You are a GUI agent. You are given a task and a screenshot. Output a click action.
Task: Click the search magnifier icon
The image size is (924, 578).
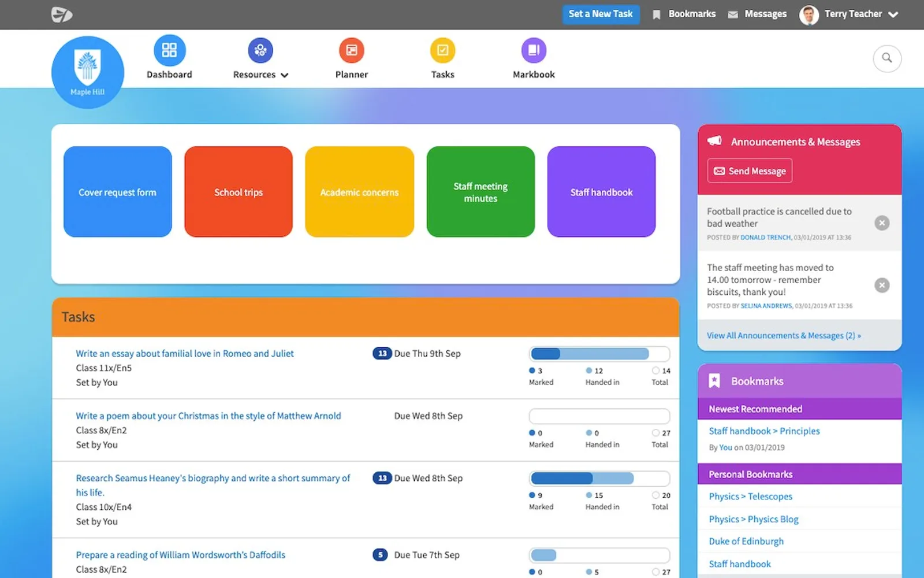[887, 58]
